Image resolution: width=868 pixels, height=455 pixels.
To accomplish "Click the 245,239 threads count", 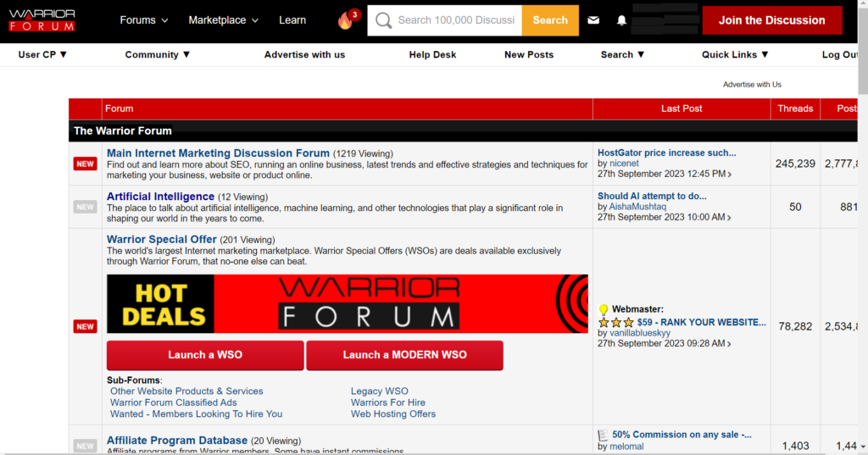I will [795, 164].
